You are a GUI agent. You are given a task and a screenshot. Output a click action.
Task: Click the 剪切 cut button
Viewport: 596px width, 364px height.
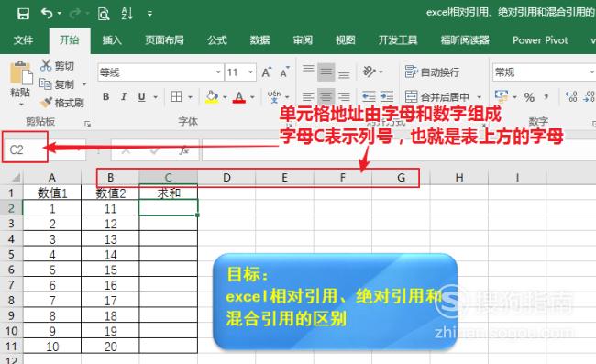tap(57, 66)
